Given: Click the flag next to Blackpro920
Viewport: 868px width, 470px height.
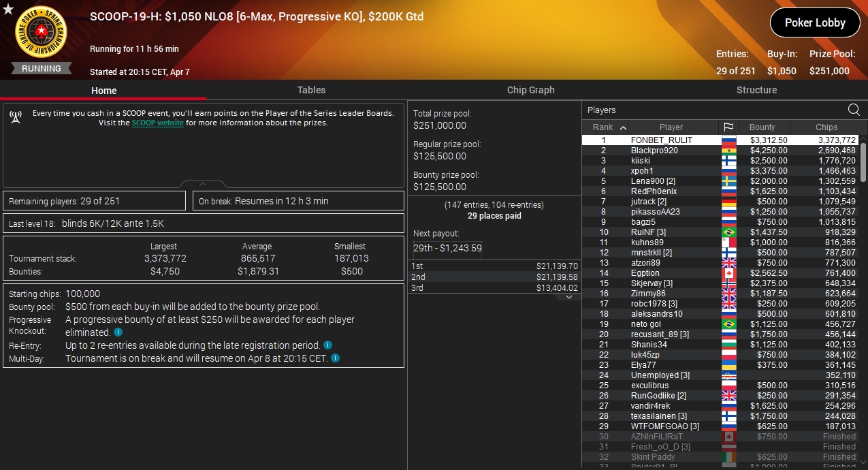Looking at the screenshot, I should click(x=728, y=151).
